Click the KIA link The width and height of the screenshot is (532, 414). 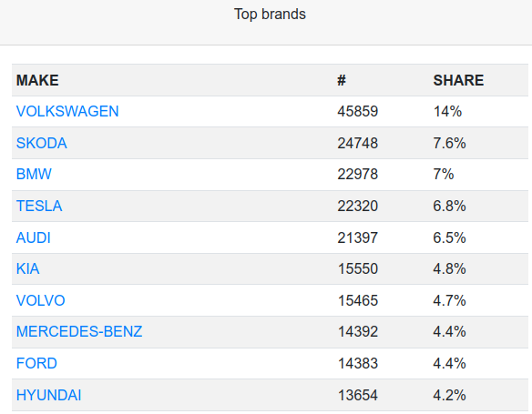(28, 268)
